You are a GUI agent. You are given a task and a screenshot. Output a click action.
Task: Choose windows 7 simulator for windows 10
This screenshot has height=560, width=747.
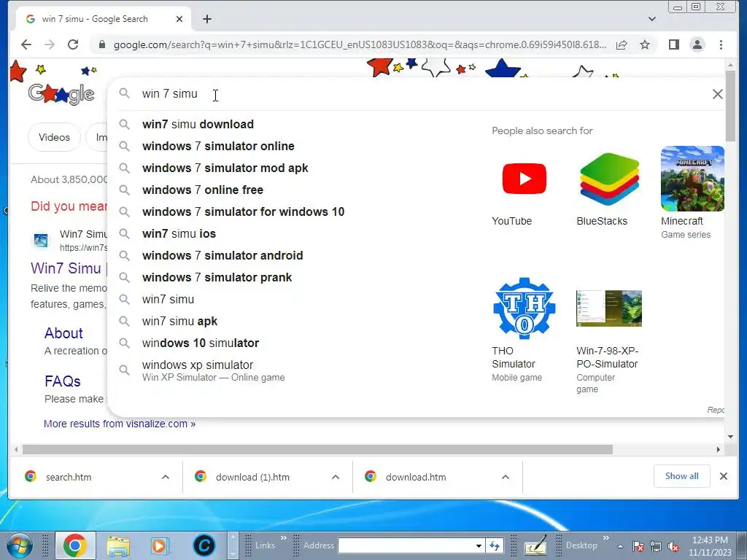click(243, 212)
